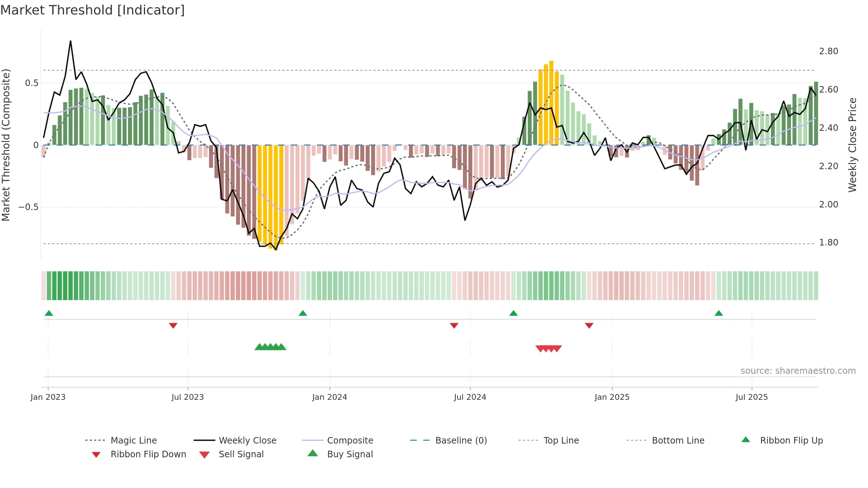The height and width of the screenshot is (488, 868).
Task: Toggle the Magic Line legend entry
Action: tap(121, 440)
